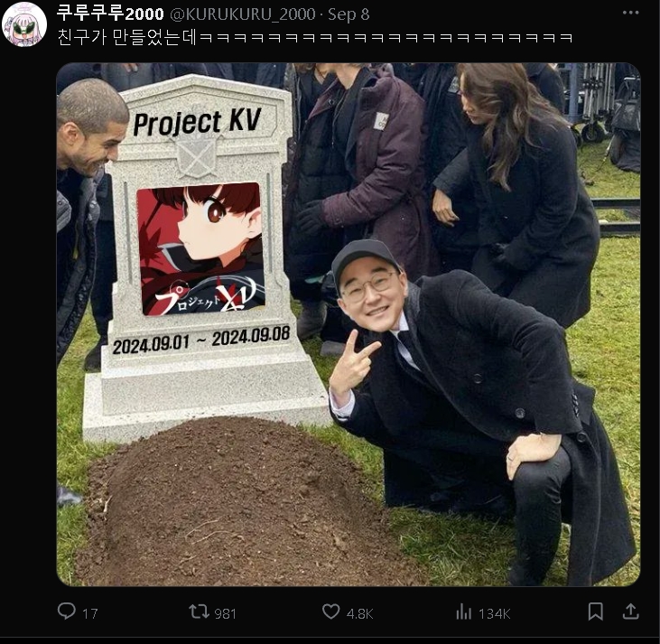Click the 4.8K likes count
This screenshot has height=644, width=660.
point(360,613)
